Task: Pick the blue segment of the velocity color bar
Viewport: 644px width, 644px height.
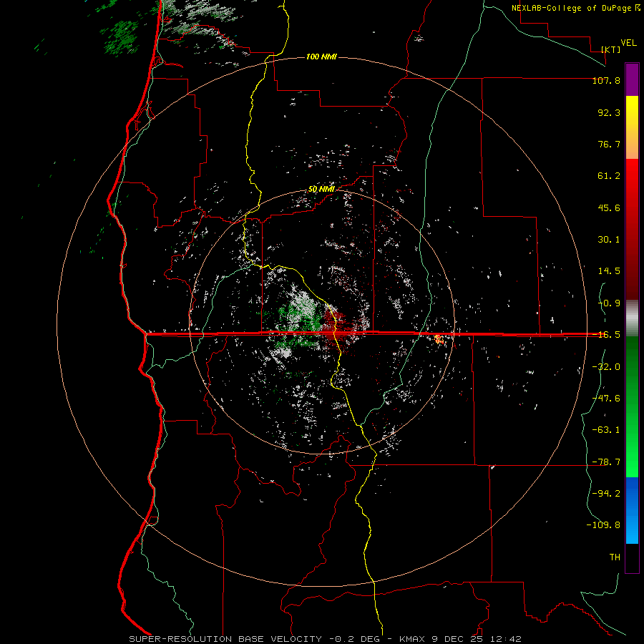Action: 632,510
